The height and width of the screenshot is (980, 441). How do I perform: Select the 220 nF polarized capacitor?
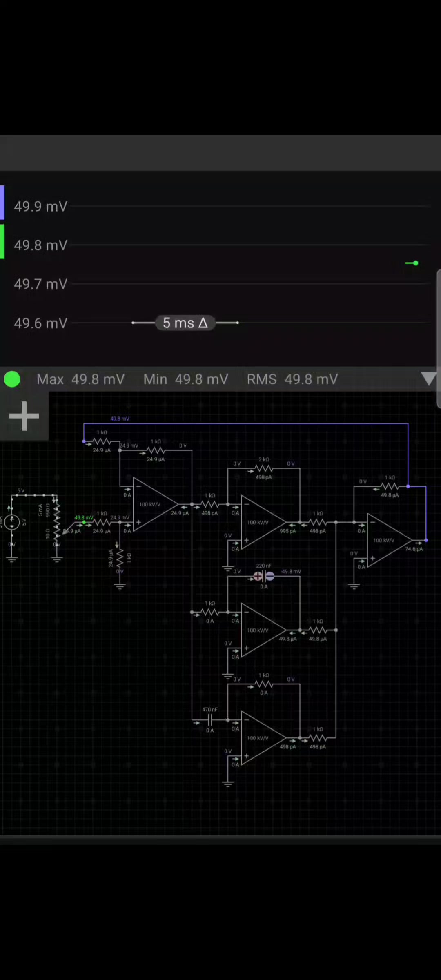pyautogui.click(x=264, y=576)
